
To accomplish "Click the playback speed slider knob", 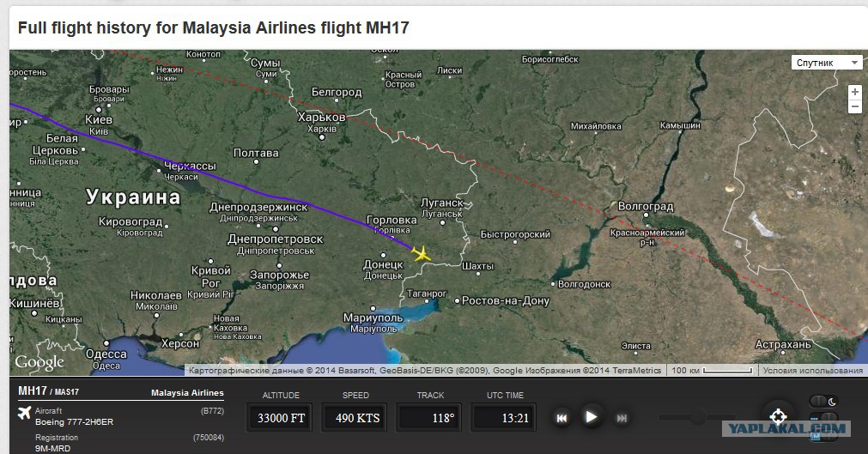I will (x=697, y=417).
